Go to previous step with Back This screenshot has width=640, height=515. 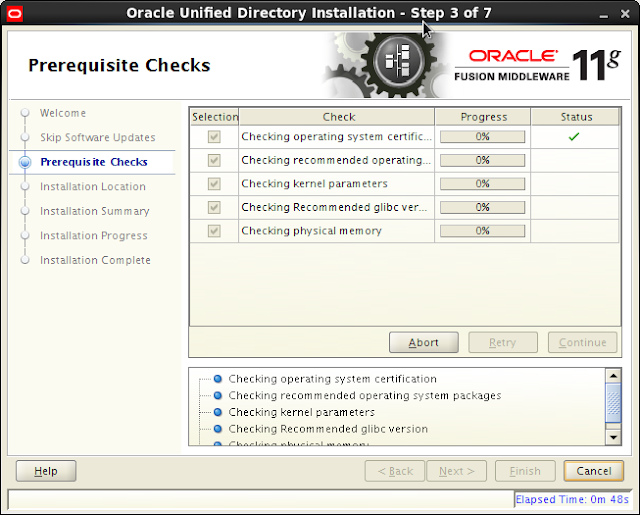coord(395,471)
